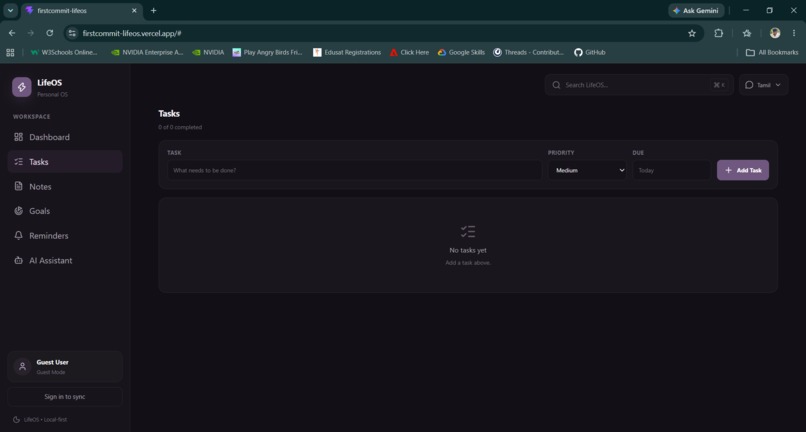
Task: Click the Guest User avatar icon
Action: 23,367
